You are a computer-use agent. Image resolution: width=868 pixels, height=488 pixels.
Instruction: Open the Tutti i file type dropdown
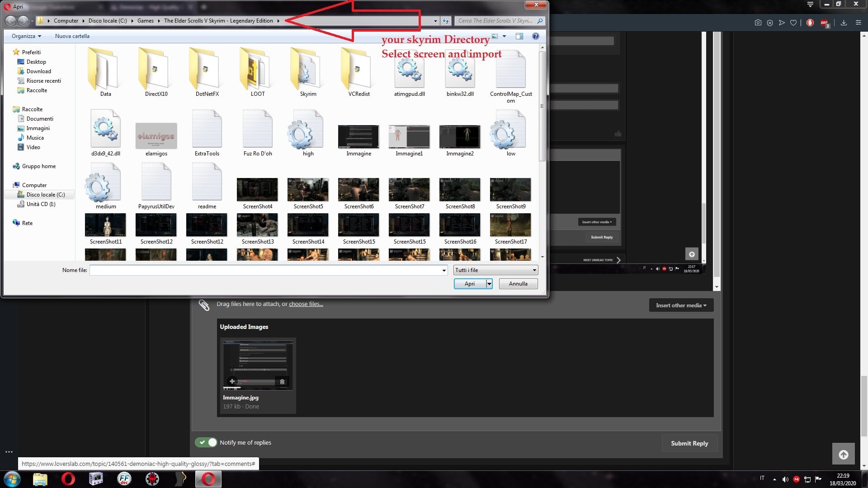496,270
